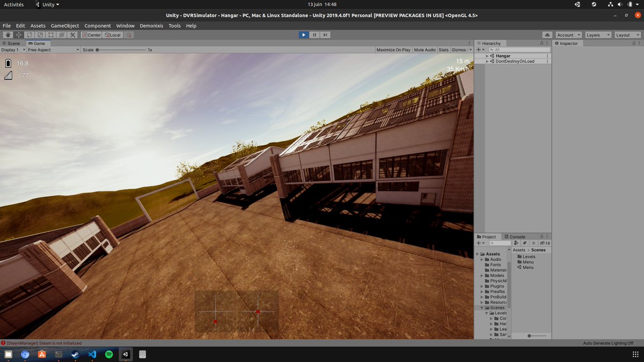Open the File menu

[6, 26]
